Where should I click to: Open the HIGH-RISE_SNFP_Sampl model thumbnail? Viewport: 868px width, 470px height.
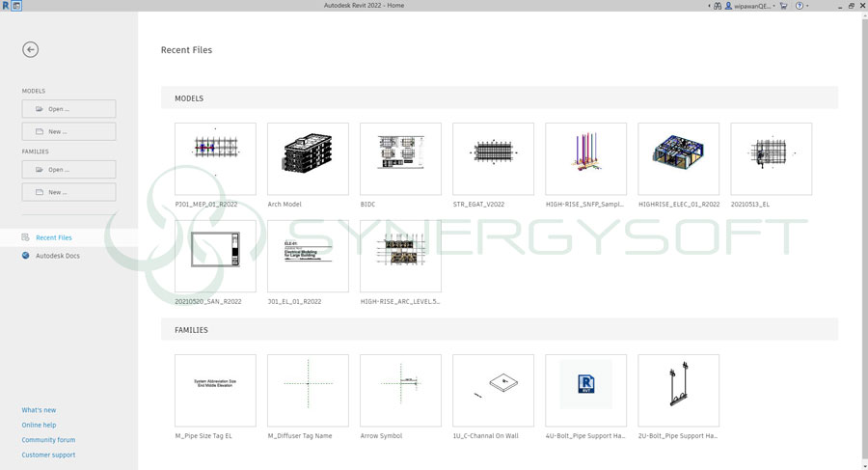[x=585, y=158]
